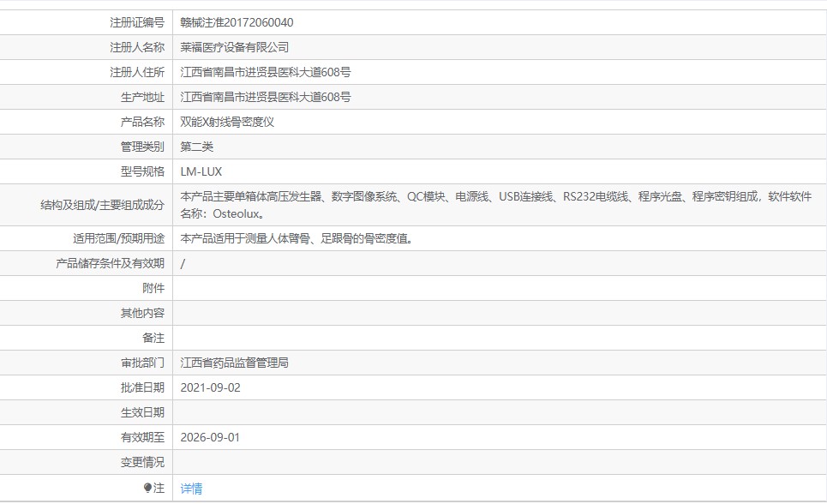Screen dimensions: 827x504
Task: Select approving authority 江西省药品监督管理局
Action: point(234,362)
